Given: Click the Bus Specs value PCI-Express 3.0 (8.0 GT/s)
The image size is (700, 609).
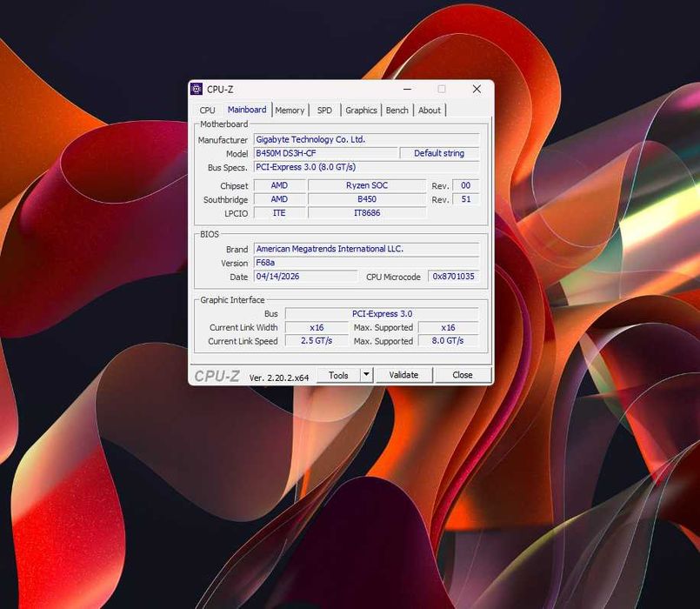Looking at the screenshot, I should click(x=366, y=167).
